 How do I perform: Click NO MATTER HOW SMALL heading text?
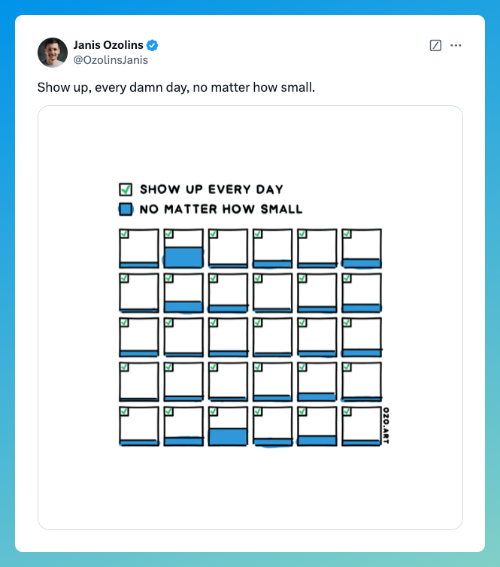221,209
